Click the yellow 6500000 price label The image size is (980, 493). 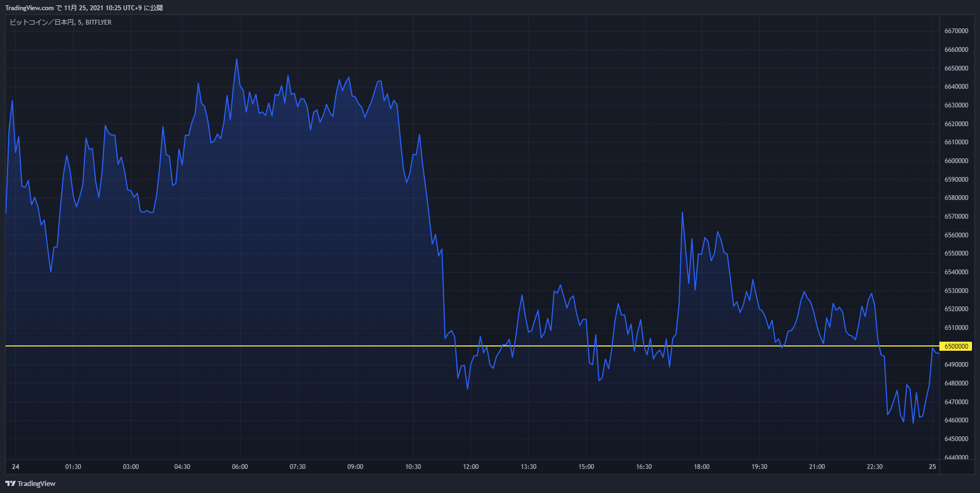(956, 346)
